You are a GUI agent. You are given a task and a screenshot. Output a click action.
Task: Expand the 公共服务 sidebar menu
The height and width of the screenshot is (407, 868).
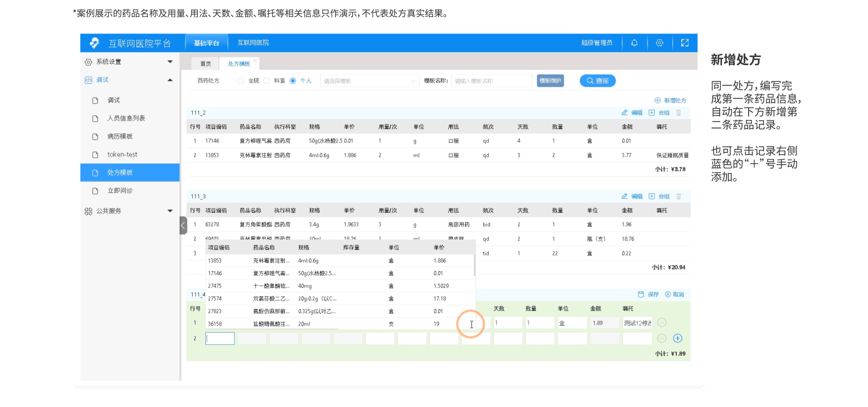[x=130, y=211]
